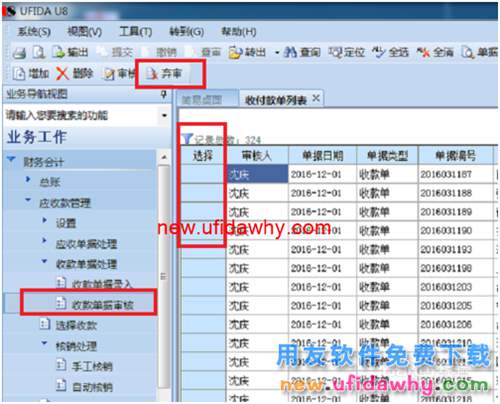Tick the selection cell for row 2016031193
Screen dimensions: 500x404
click(x=203, y=249)
